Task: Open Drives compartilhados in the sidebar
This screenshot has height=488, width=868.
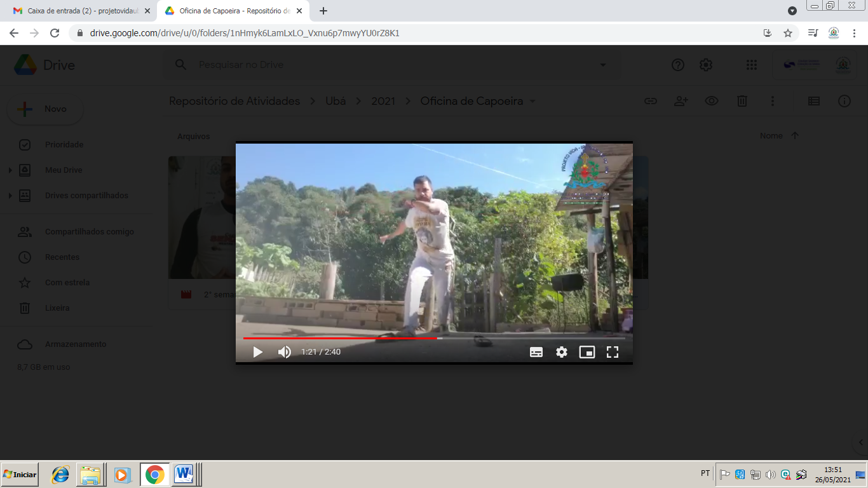Action: coord(86,196)
